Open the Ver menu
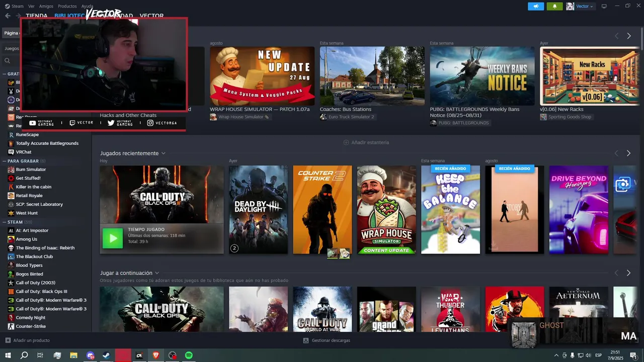The image size is (644, 362). (x=31, y=6)
